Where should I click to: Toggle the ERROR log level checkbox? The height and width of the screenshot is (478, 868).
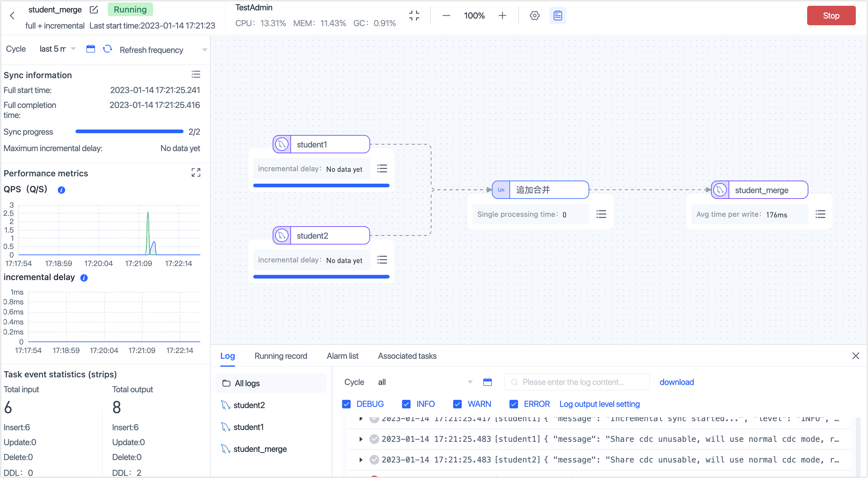[513, 404]
